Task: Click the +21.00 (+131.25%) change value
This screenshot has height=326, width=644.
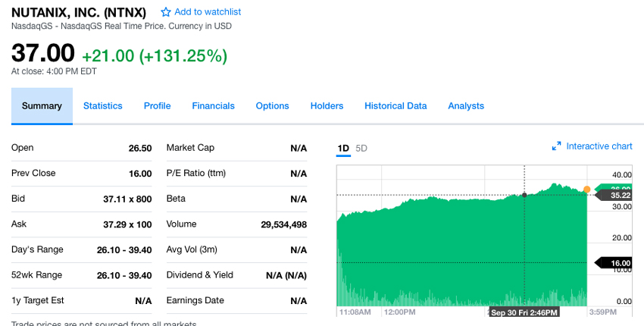Action: 155,56
